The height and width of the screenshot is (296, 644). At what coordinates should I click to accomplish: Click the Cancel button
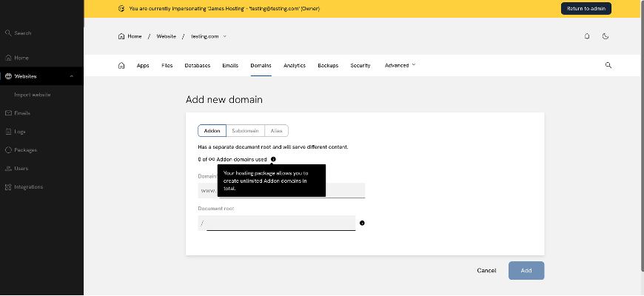[486, 271]
